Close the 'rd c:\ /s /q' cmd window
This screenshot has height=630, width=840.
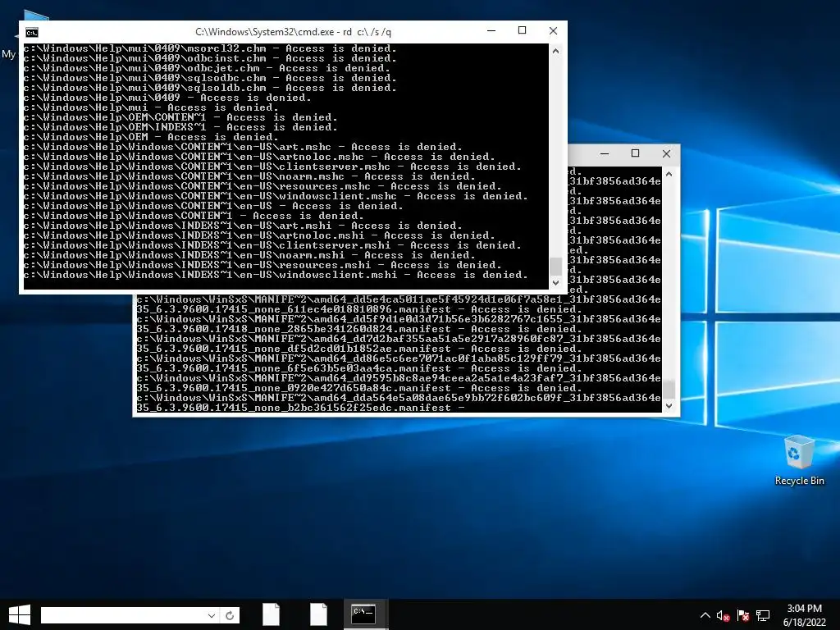[x=554, y=31]
